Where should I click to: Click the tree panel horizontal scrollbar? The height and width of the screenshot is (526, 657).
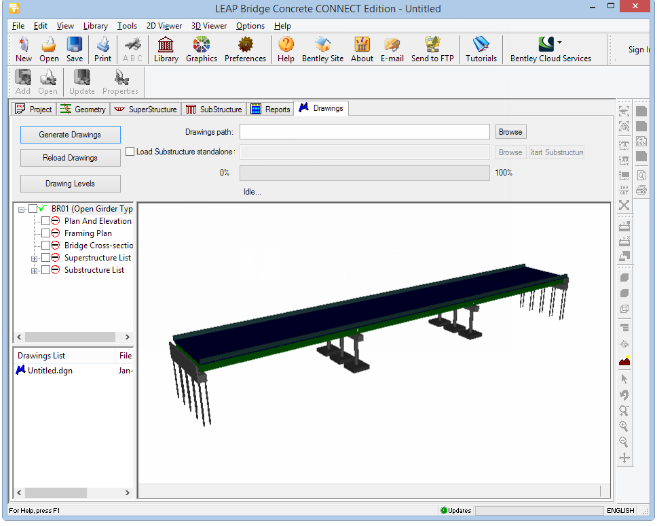[x=70, y=337]
